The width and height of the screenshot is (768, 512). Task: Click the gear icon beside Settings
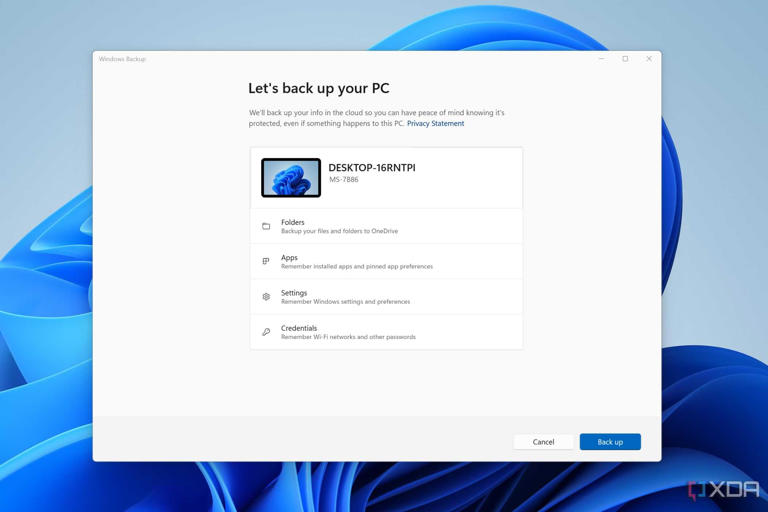266,297
